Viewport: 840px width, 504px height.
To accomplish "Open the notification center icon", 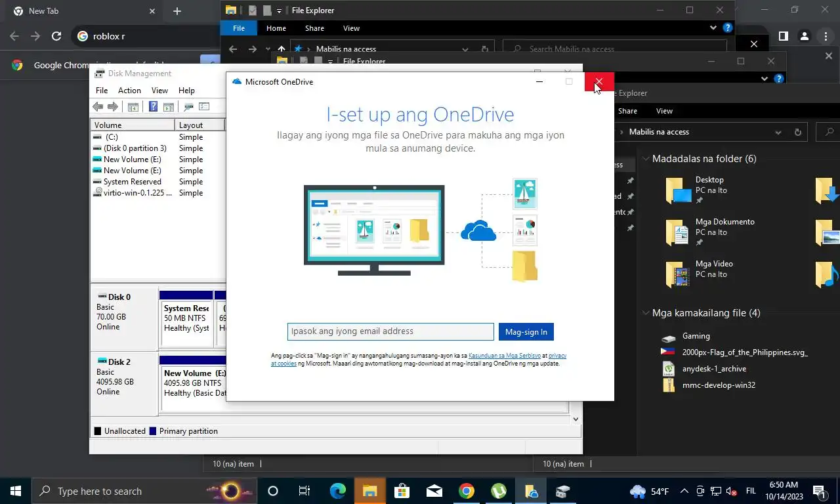I will click(819, 491).
